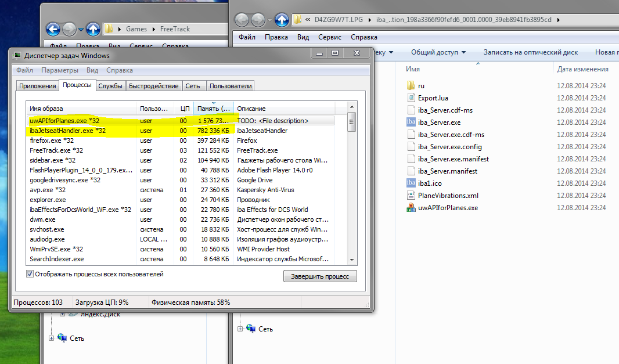This screenshot has width=619, height=364.
Task: Sort processes by the Память column
Action: click(214, 109)
